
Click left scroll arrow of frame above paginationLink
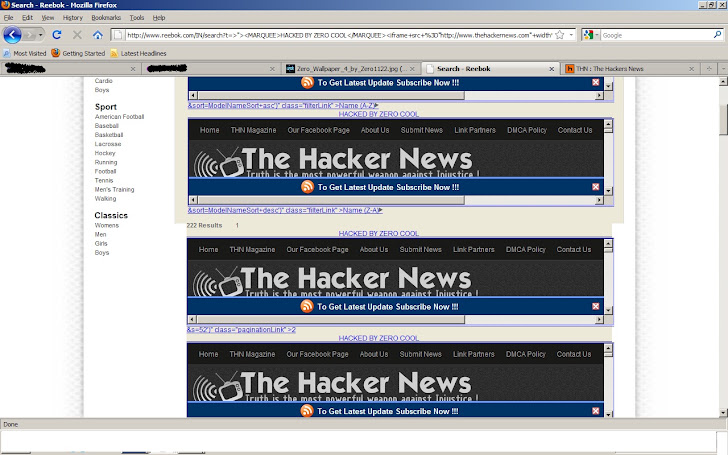coord(192,319)
